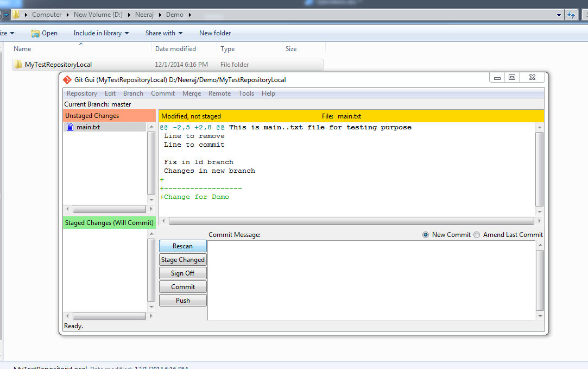This screenshot has height=369, width=588.
Task: Click the main.txt file icon in Unstaged Changes
Action: pos(71,127)
